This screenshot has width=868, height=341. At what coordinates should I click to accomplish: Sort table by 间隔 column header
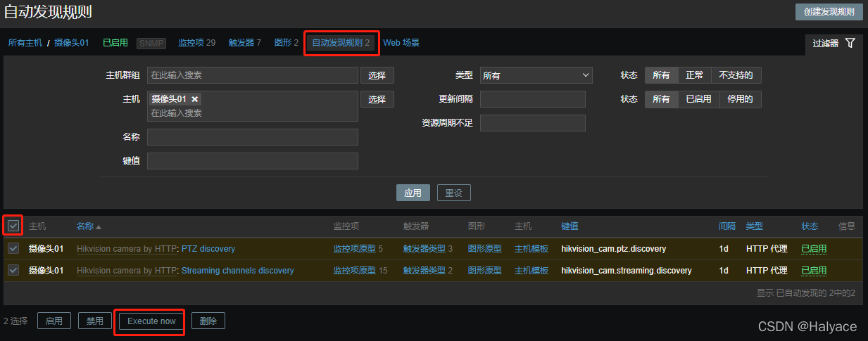727,226
